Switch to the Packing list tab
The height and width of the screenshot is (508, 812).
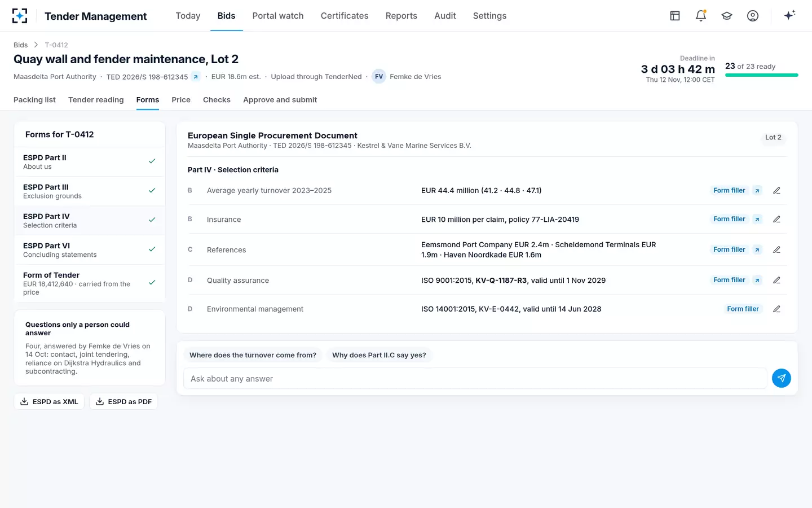(34, 100)
